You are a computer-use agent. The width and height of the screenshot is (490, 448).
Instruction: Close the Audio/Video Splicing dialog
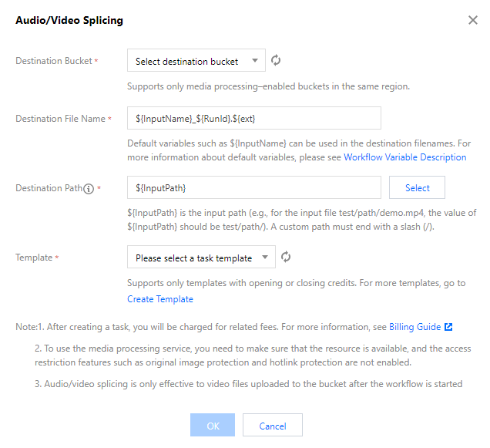473,20
